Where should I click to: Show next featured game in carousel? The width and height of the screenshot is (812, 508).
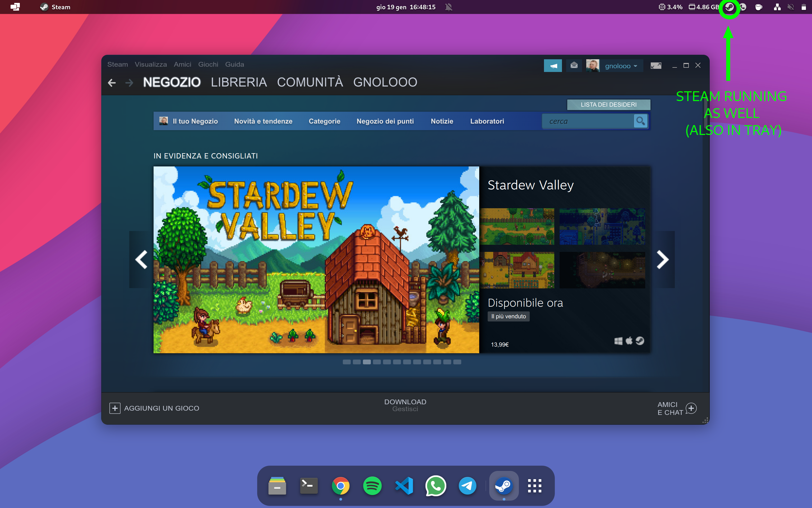pos(663,259)
